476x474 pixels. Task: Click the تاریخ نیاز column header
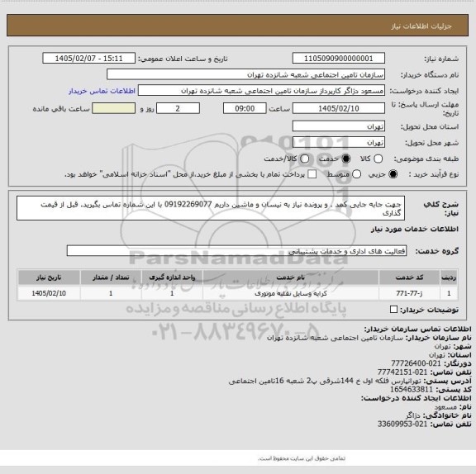pos(49,277)
